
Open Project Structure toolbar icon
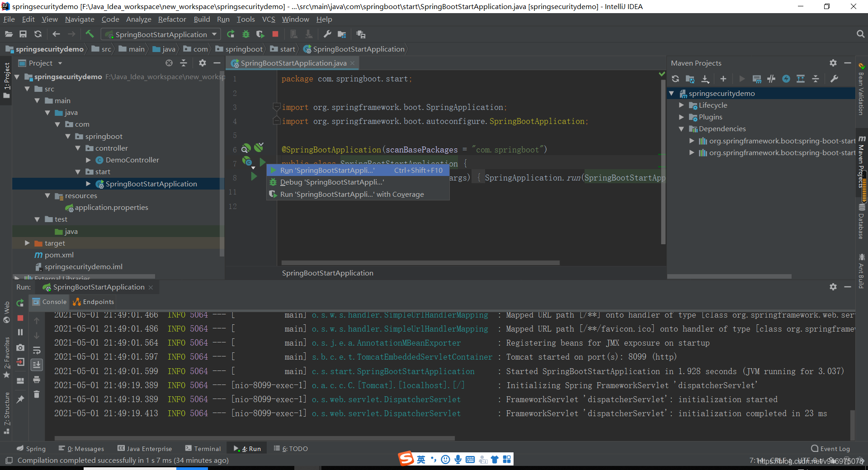point(342,34)
